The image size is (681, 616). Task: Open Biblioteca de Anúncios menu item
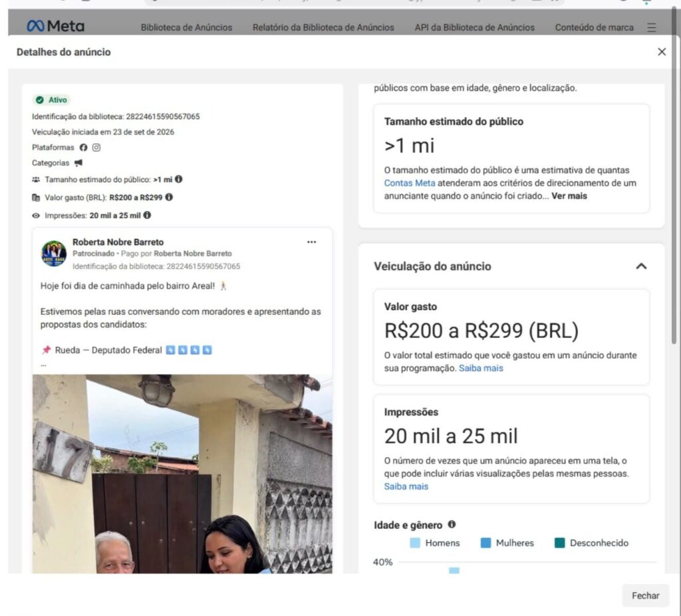[186, 27]
